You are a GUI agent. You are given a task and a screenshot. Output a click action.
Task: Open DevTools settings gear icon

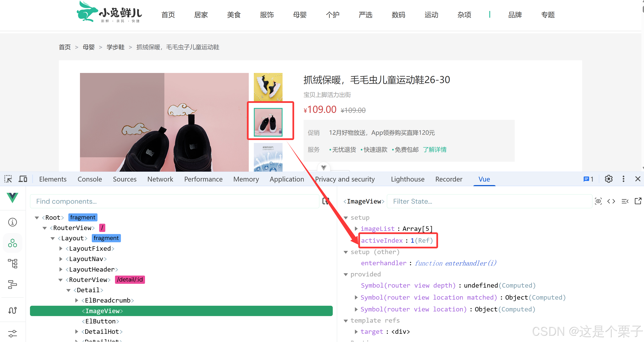[x=608, y=179]
